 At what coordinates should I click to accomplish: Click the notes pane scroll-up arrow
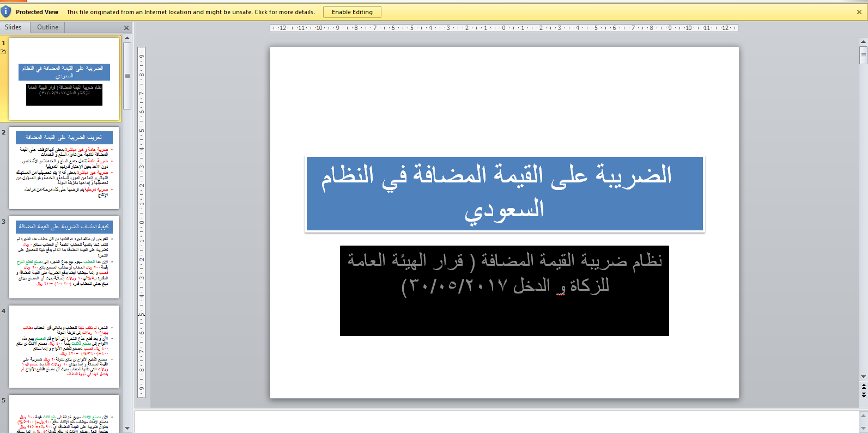click(864, 415)
